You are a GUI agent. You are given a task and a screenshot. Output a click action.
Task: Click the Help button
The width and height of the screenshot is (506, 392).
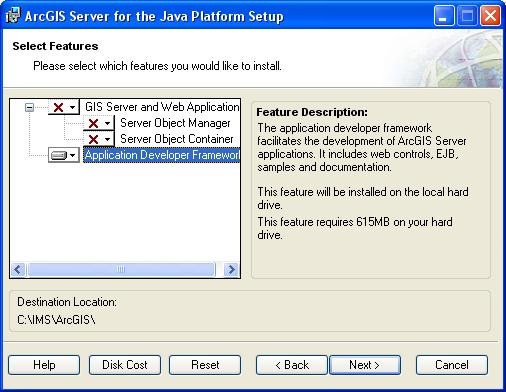(44, 365)
